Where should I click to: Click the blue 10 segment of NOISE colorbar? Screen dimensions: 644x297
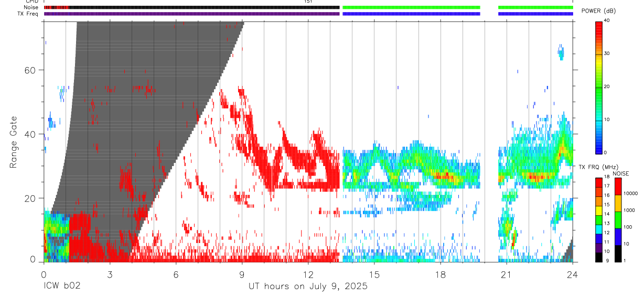coord(618,236)
